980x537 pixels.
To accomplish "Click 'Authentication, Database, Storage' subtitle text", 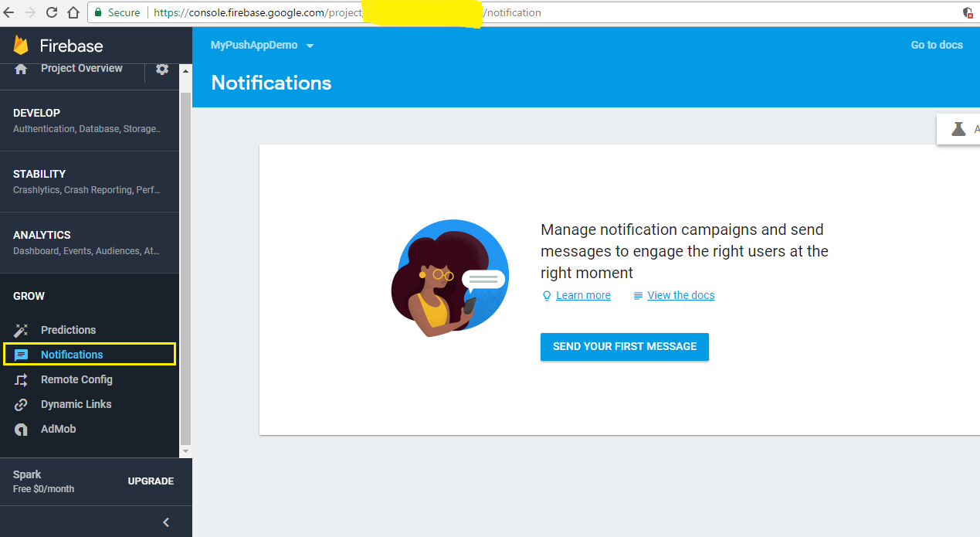I will tap(86, 129).
